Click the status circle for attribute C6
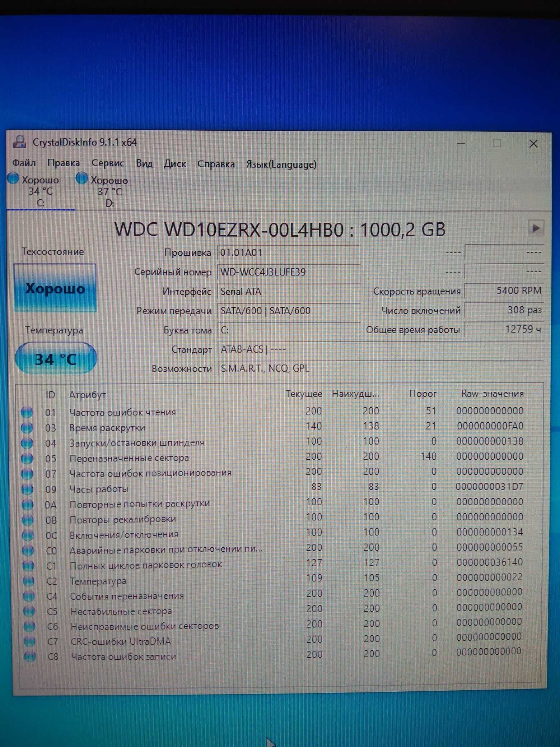560x747 pixels. coord(29,626)
